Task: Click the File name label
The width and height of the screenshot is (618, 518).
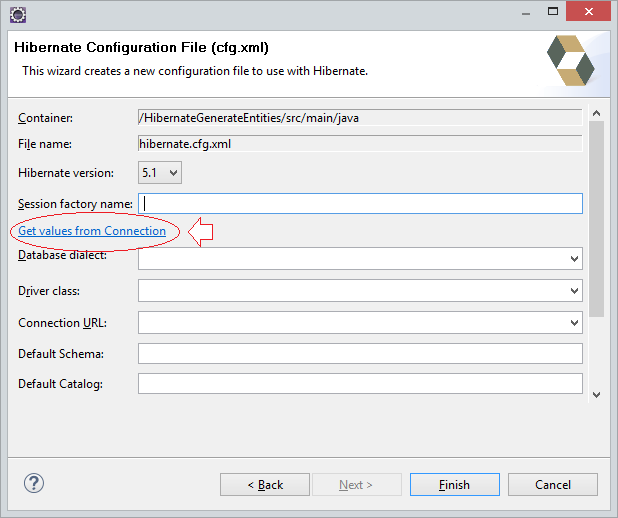Action: pyautogui.click(x=45, y=144)
